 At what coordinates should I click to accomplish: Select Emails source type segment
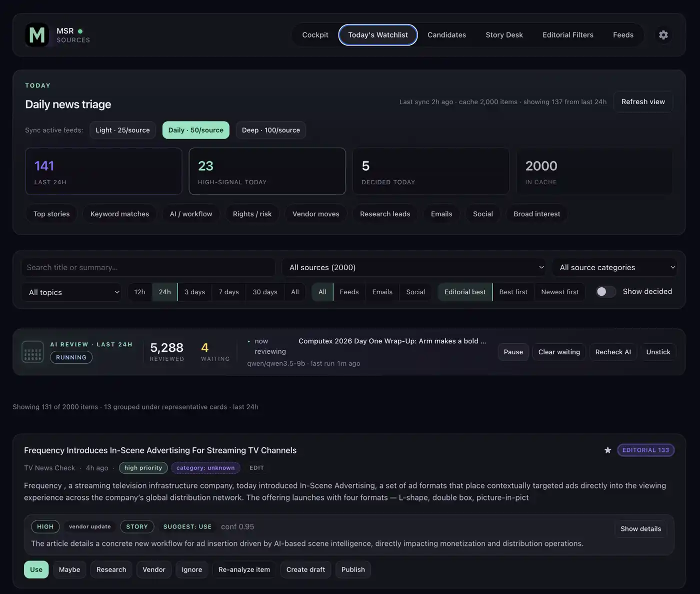[x=382, y=292]
